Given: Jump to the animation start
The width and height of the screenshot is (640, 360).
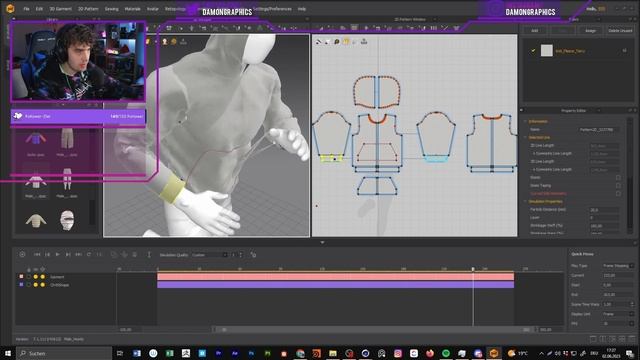Looking at the screenshot, I should [x=37, y=254].
